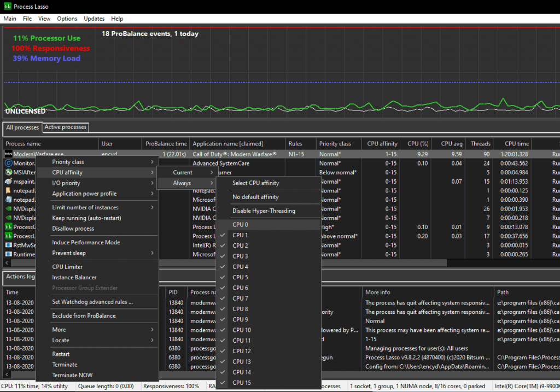Click the NVDisplay icon in the 7-thread row
Viewport: 560px width, 392px height.
click(9, 218)
